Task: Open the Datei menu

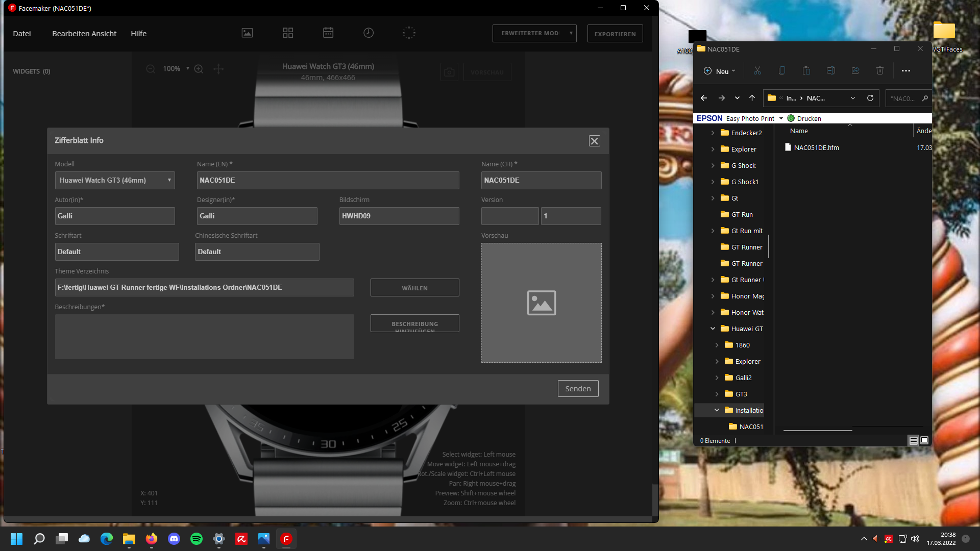Action: point(22,33)
